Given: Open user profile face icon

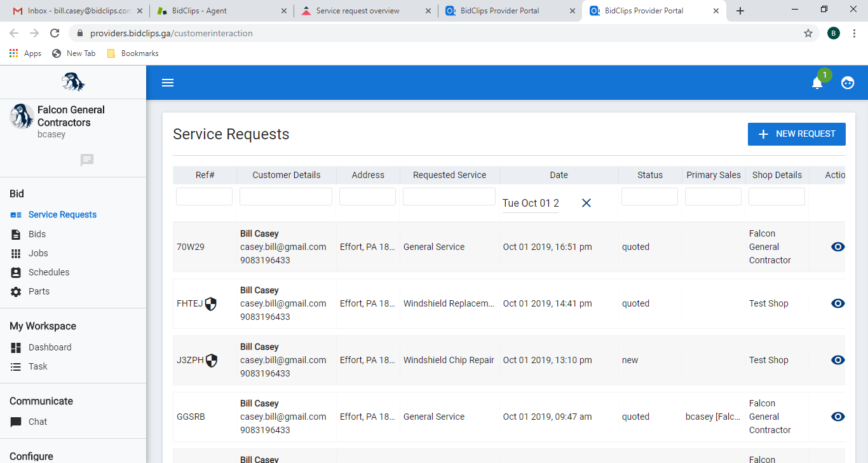Looking at the screenshot, I should 848,83.
